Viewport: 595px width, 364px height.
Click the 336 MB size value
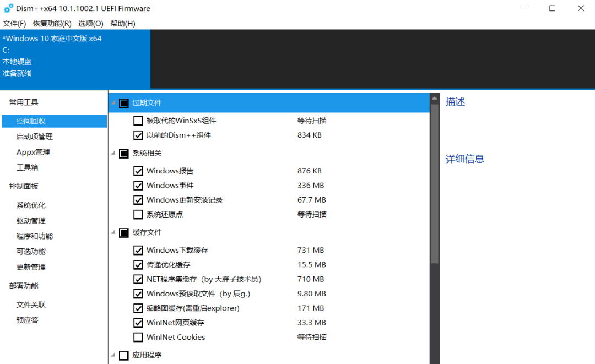click(311, 186)
